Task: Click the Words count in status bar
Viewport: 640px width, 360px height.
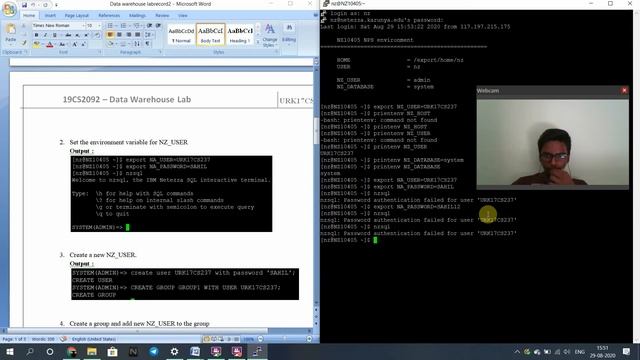Action: [43, 339]
